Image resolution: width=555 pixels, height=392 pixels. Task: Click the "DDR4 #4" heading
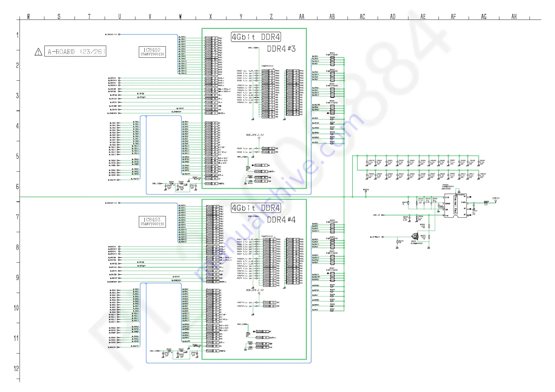[x=281, y=220]
